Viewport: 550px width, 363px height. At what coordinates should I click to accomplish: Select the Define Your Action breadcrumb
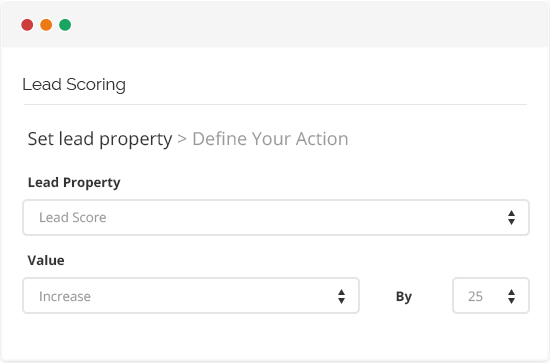tap(270, 139)
